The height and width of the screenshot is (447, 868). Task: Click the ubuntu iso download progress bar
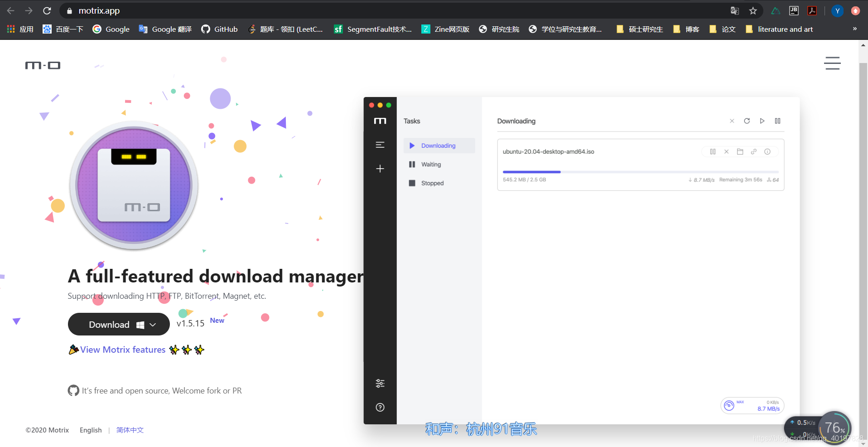pos(641,172)
